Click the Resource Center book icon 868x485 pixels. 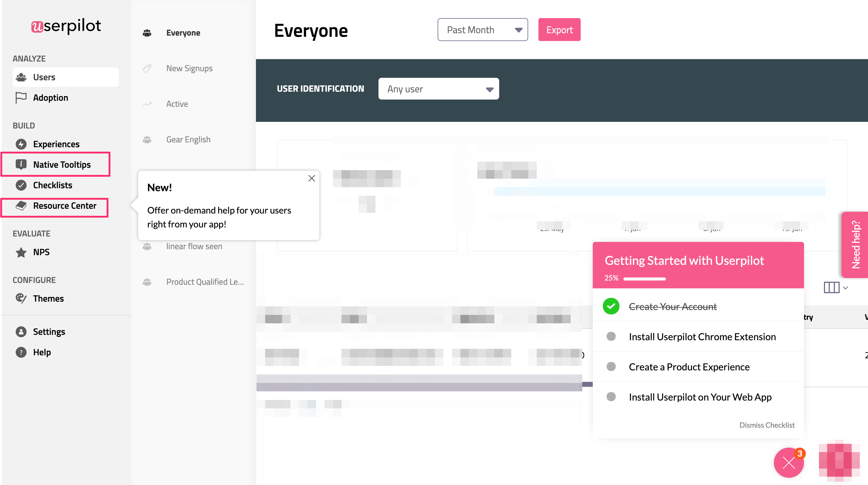pyautogui.click(x=21, y=205)
